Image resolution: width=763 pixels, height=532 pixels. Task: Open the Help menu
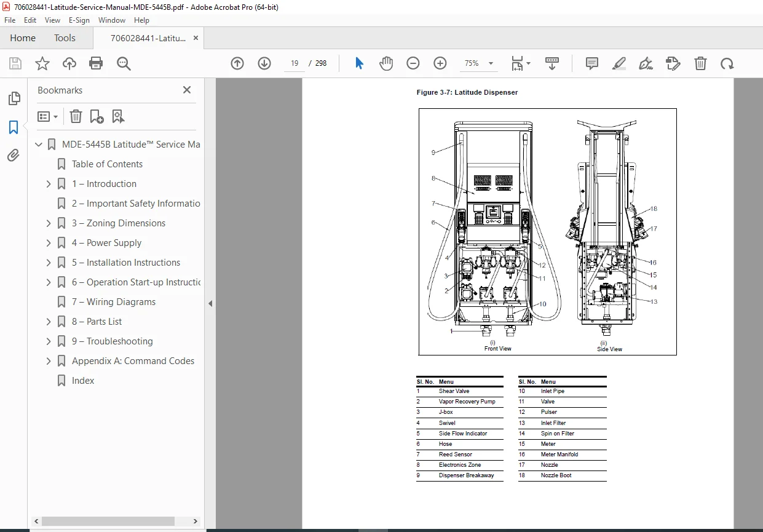tap(141, 20)
